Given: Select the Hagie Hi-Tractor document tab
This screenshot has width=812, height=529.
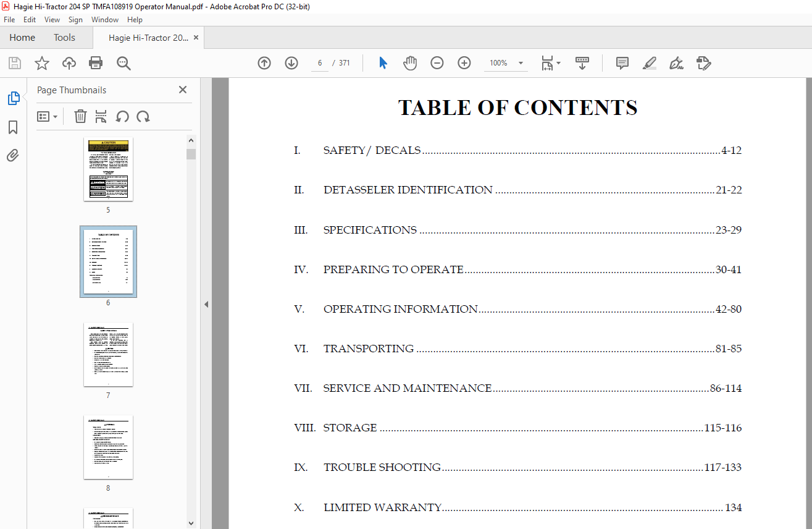Looking at the screenshot, I should click(x=148, y=38).
